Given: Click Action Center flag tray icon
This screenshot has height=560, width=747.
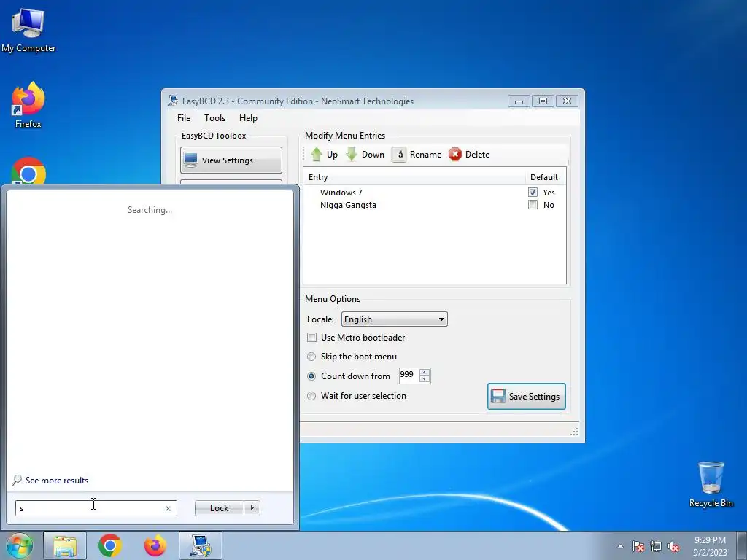Looking at the screenshot, I should pyautogui.click(x=638, y=547).
